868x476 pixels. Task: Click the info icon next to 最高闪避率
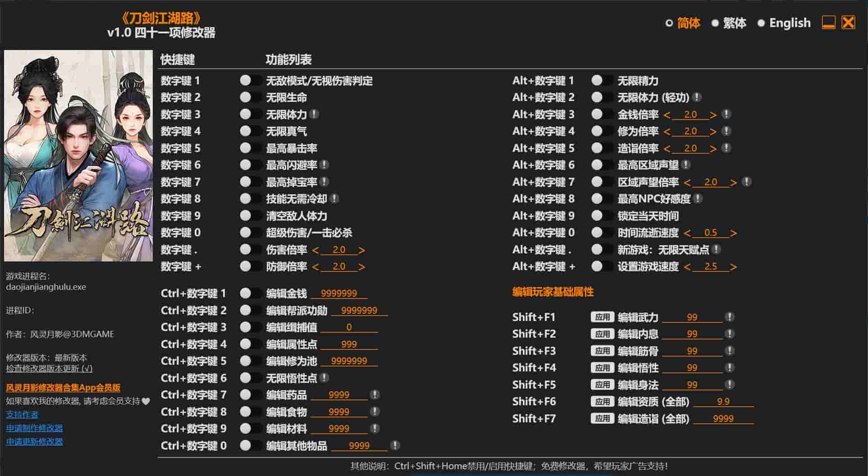point(324,165)
